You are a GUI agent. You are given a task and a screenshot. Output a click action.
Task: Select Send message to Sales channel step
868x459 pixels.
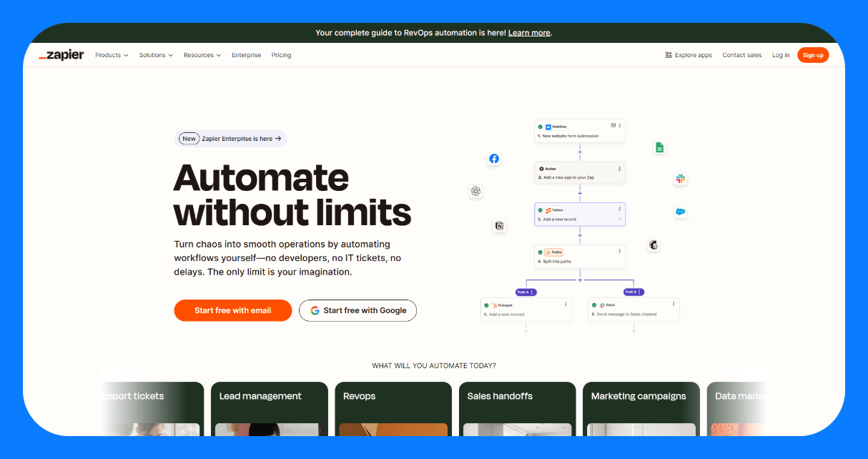(624, 315)
